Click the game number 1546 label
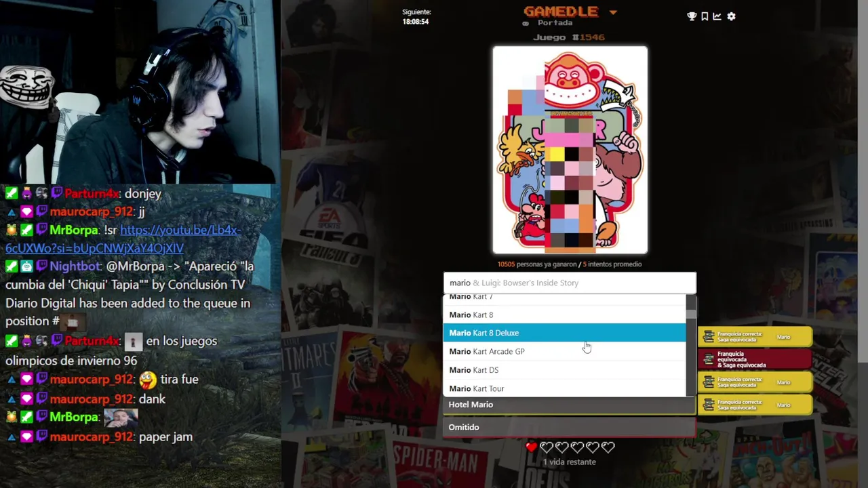The width and height of the screenshot is (868, 488). tap(568, 37)
